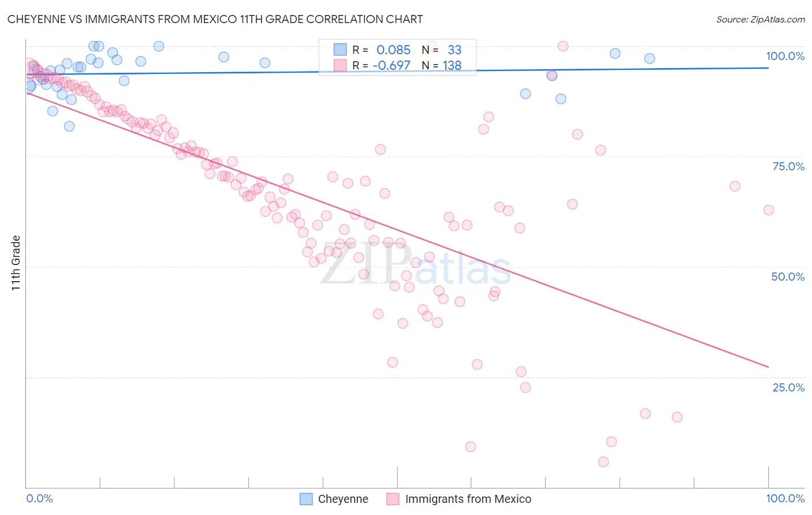Click the 75.0% y-axis tick label
This screenshot has height=515, width=812.
(x=788, y=166)
